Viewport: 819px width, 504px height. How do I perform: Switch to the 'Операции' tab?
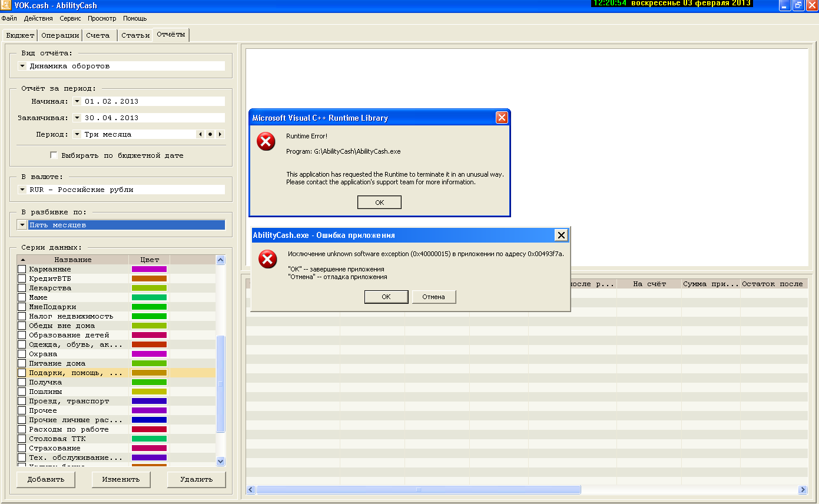point(60,35)
